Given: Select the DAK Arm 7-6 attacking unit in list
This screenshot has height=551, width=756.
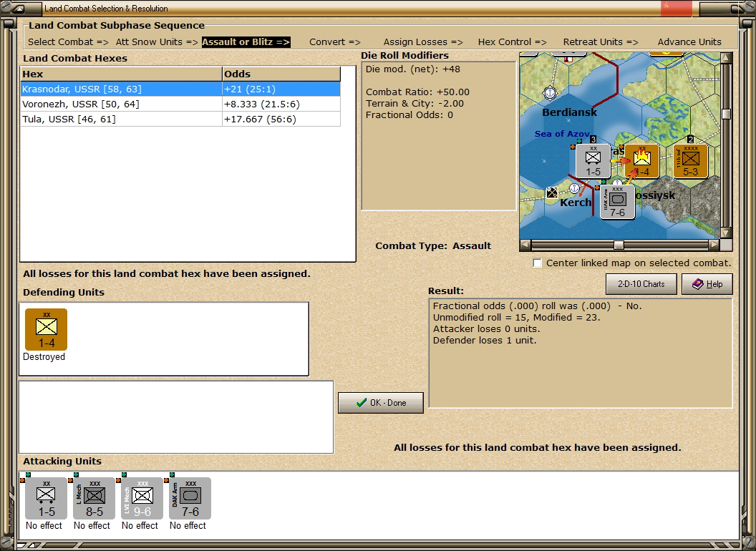Looking at the screenshot, I should click(x=190, y=498).
